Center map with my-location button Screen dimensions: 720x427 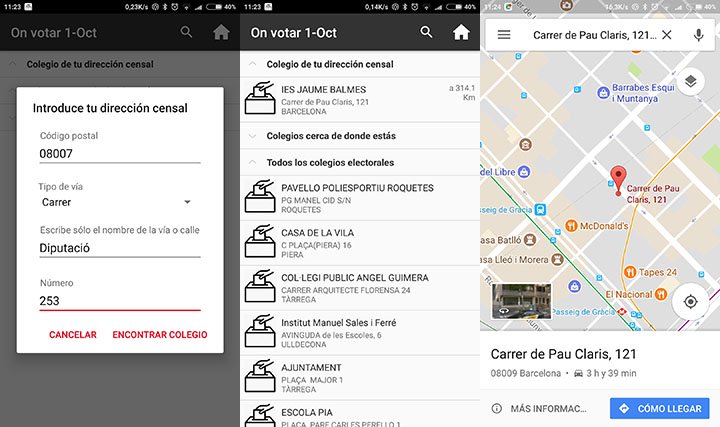(690, 301)
